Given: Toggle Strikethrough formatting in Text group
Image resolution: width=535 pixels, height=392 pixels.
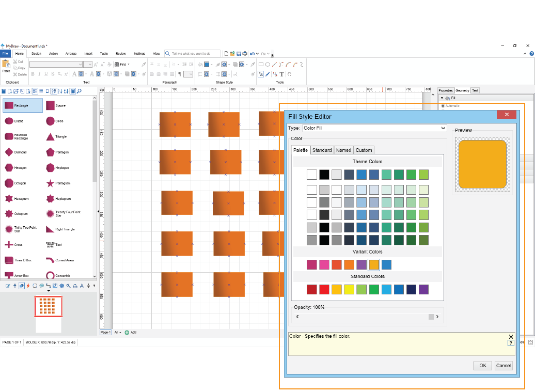Looking at the screenshot, I should pyautogui.click(x=53, y=74).
